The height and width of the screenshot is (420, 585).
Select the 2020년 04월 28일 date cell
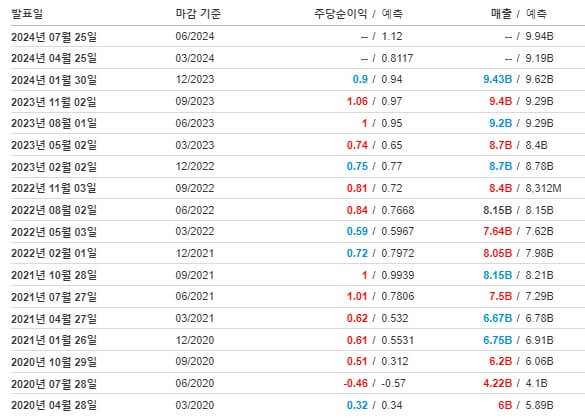pyautogui.click(x=54, y=405)
